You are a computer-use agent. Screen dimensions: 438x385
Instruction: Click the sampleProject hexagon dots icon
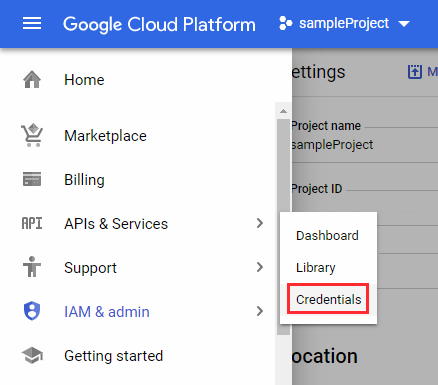point(286,23)
